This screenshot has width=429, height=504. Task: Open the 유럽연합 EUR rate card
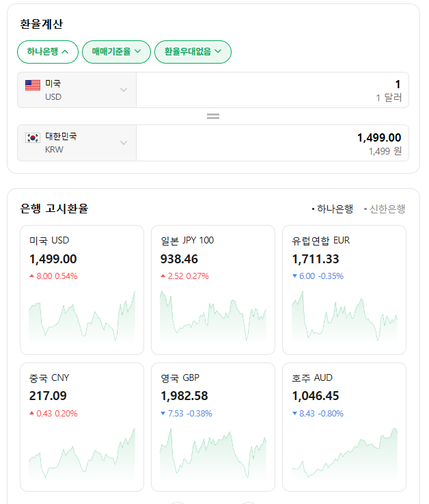click(x=344, y=258)
